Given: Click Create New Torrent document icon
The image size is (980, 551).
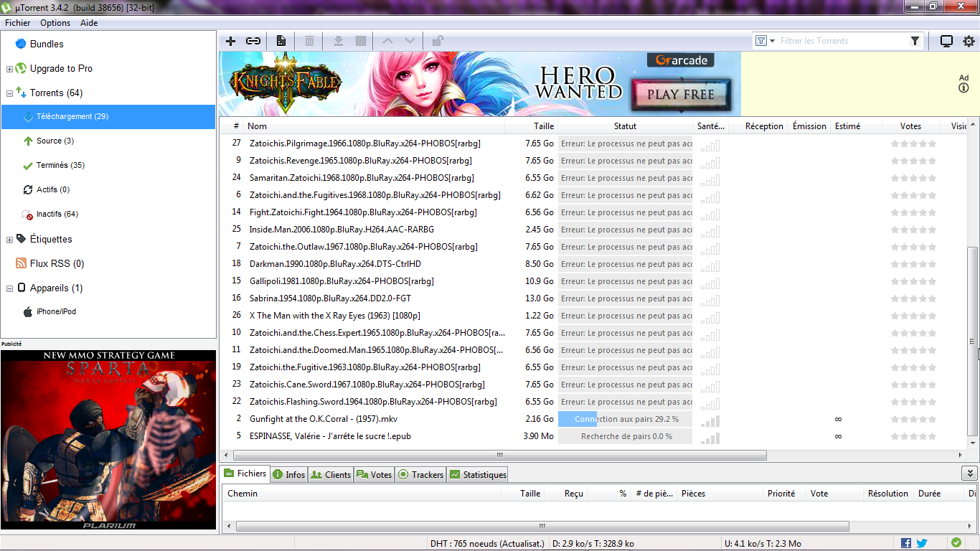Looking at the screenshot, I should coord(281,41).
